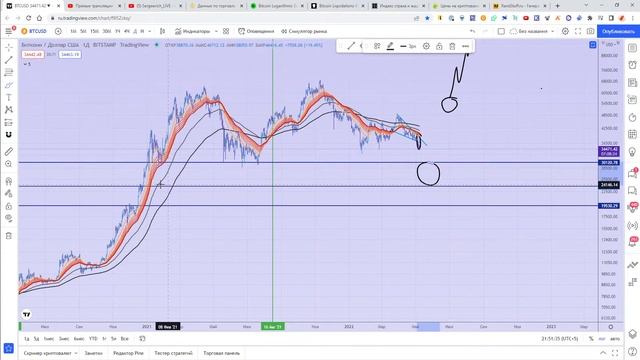Image resolution: width=640 pixels, height=360 pixels.
Task: Select the ruler measure tool
Action: pos(9,151)
